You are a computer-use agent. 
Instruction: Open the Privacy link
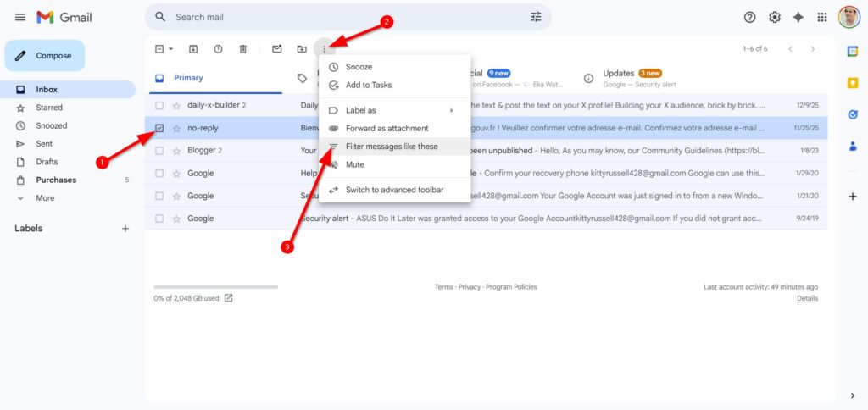click(470, 287)
